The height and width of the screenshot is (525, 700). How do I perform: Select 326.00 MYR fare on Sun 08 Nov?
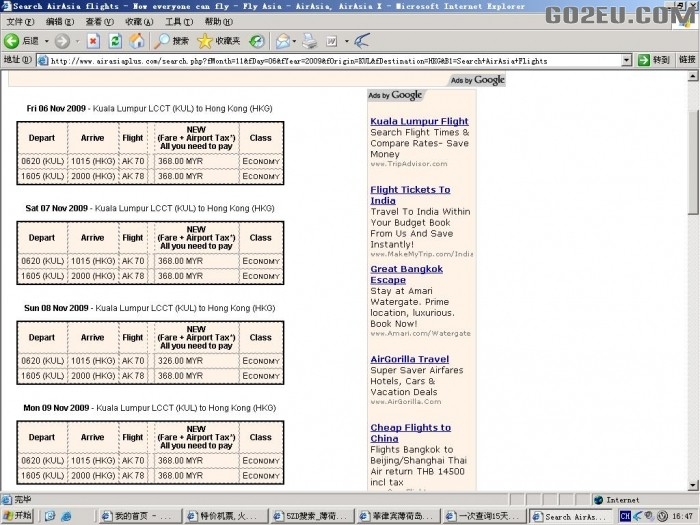point(180,361)
